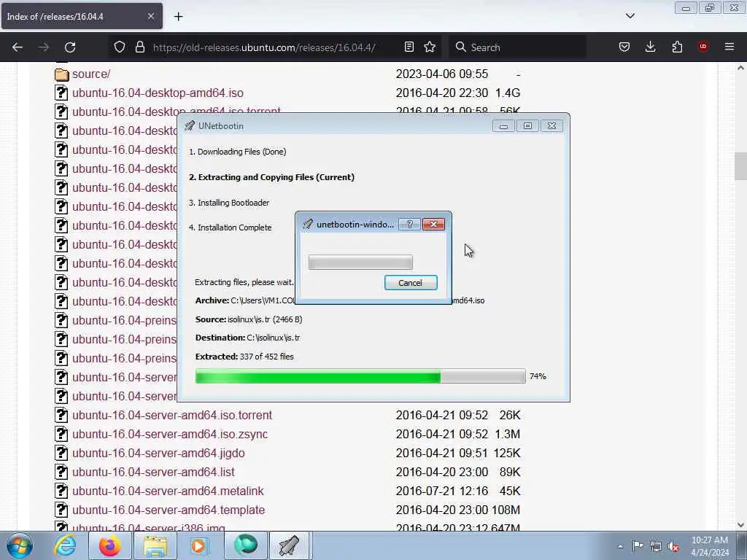
Task: Open the Pocket save icon
Action: [x=624, y=47]
